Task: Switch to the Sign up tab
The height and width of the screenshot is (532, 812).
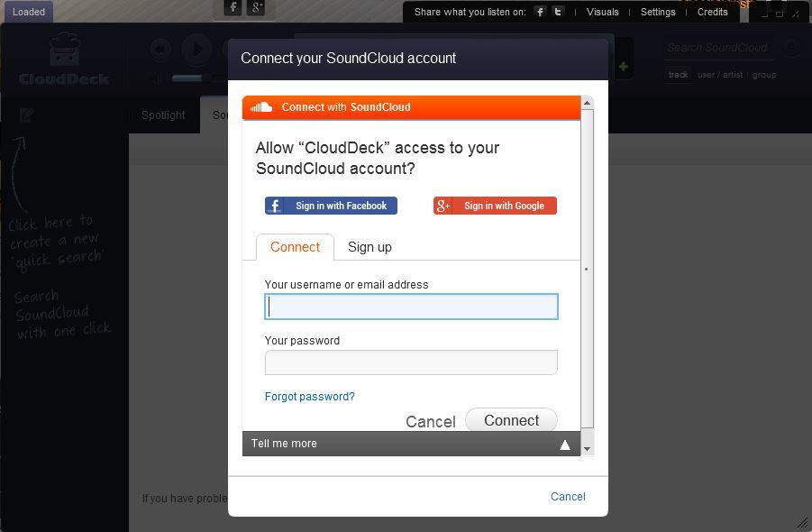Action: point(370,247)
